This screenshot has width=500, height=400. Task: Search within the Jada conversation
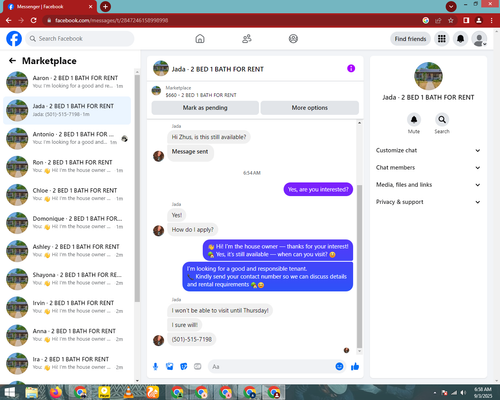(x=442, y=120)
